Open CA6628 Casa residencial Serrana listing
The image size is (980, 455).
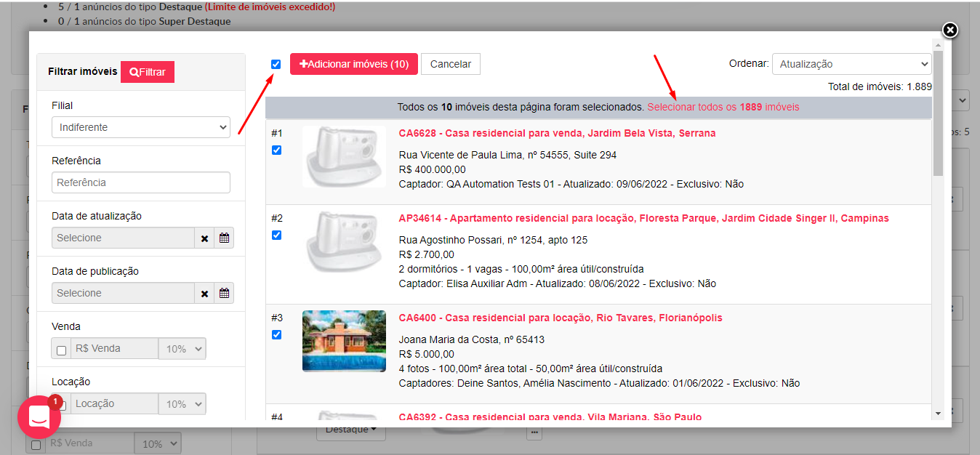tap(557, 133)
